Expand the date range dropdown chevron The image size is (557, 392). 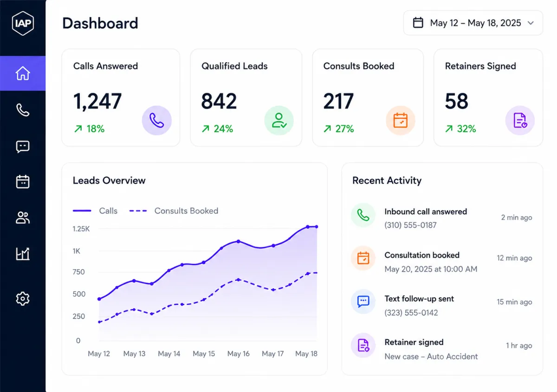tap(531, 23)
